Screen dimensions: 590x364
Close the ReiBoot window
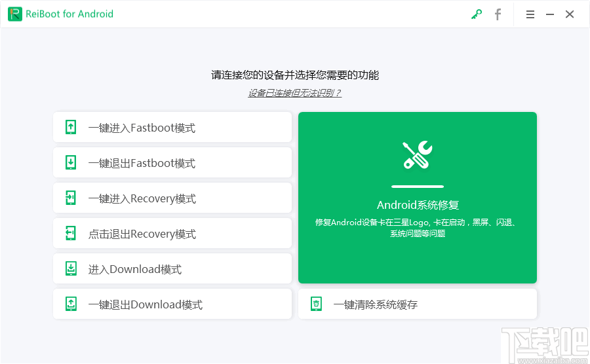[570, 14]
